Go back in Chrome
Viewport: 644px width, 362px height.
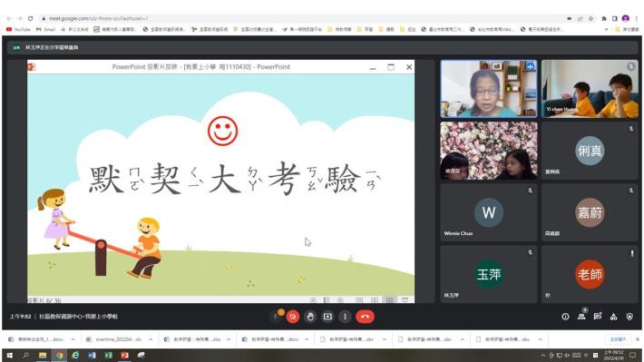[x=9, y=18]
